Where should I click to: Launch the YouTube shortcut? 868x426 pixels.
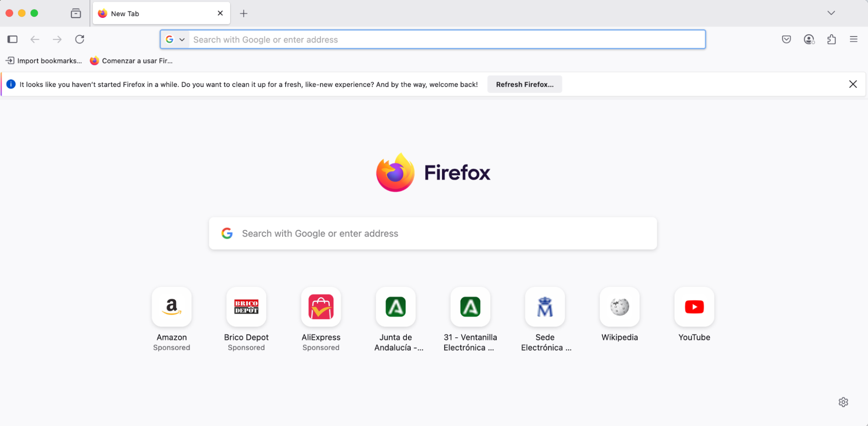[693, 307]
